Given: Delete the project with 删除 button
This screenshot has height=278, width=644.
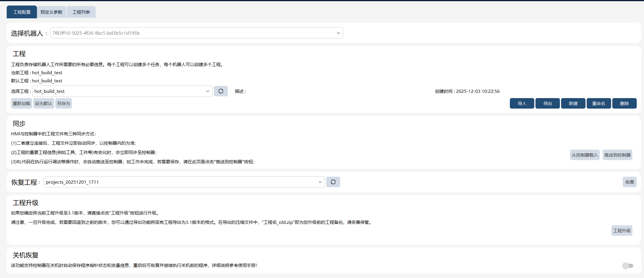Looking at the screenshot, I should pyautogui.click(x=625, y=103).
